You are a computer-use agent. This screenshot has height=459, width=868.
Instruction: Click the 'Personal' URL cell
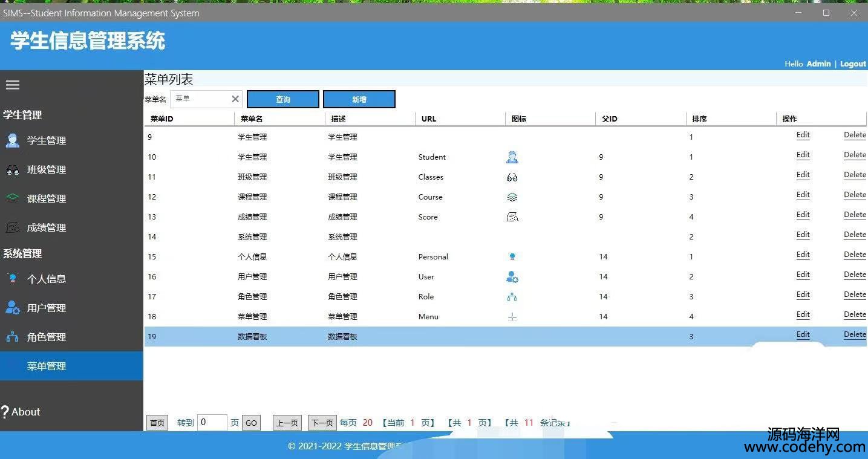click(433, 257)
